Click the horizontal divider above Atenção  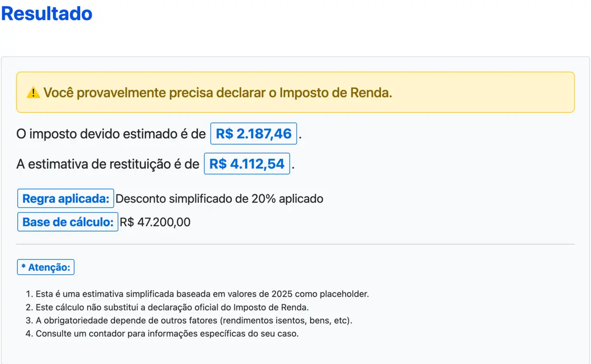[x=295, y=244]
